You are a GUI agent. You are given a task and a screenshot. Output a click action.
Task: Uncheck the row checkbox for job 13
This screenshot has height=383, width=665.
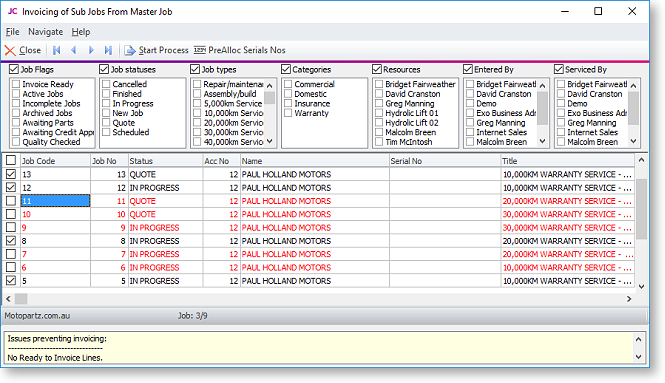[x=11, y=174]
